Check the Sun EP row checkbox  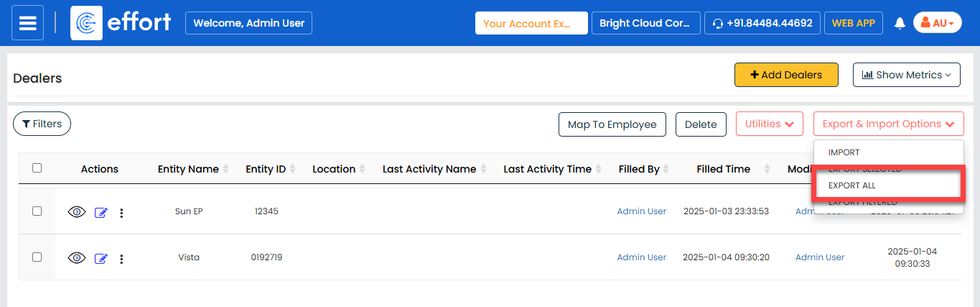click(37, 211)
